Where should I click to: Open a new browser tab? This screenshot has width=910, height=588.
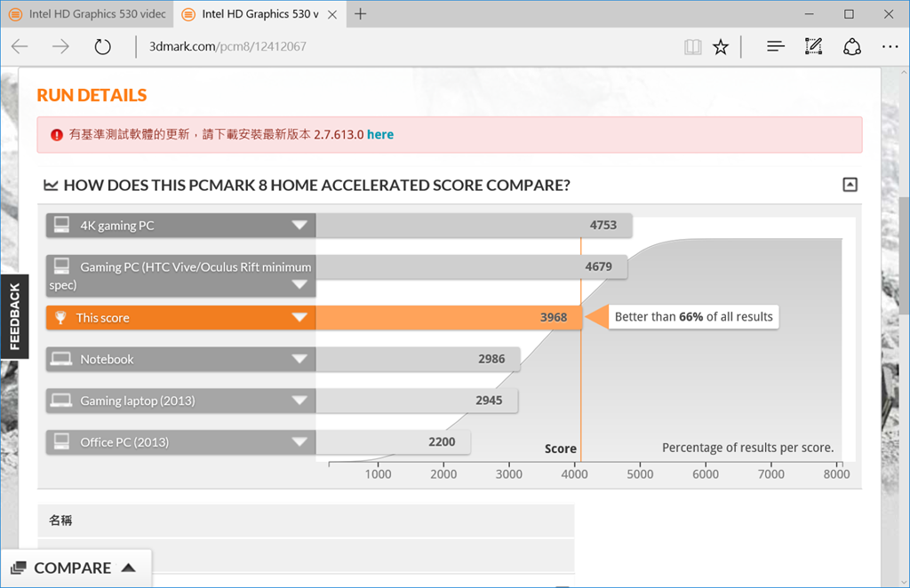pyautogui.click(x=361, y=14)
